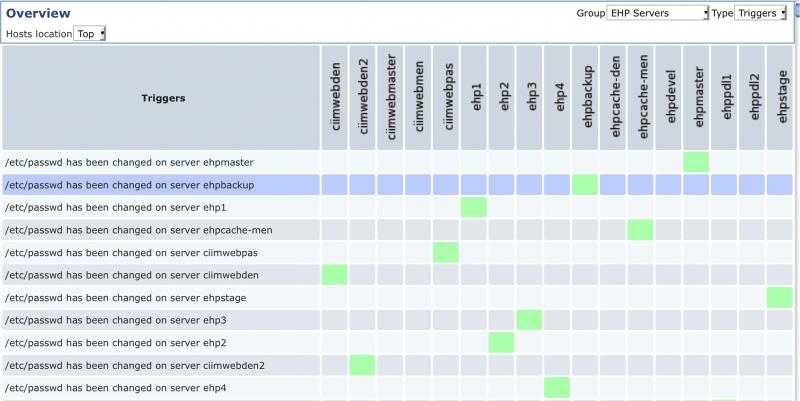
Task: Click the ciimwebmaster column header
Action: pos(391,98)
